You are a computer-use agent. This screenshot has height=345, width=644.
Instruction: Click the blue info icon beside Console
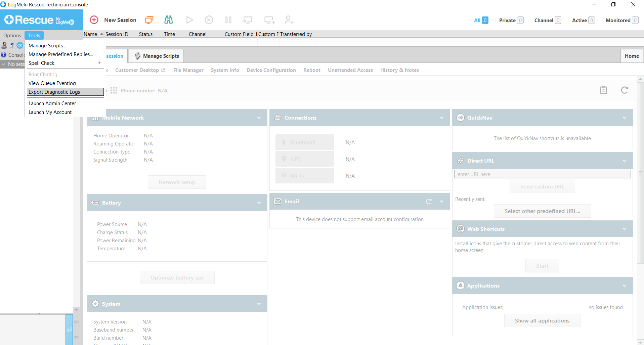[x=3, y=55]
